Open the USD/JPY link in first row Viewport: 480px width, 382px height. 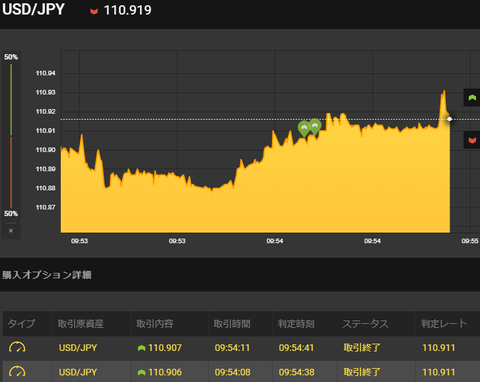pyautogui.click(x=78, y=348)
